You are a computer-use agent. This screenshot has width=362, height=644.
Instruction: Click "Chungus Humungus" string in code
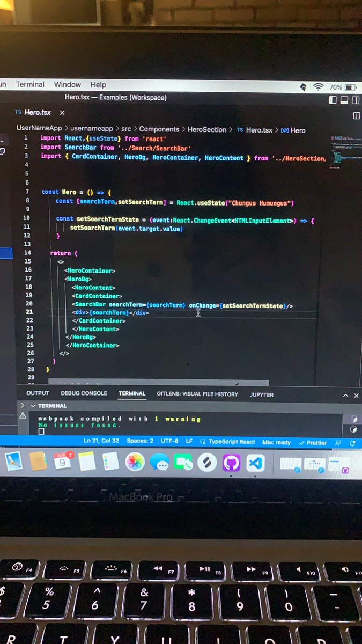pyautogui.click(x=260, y=203)
